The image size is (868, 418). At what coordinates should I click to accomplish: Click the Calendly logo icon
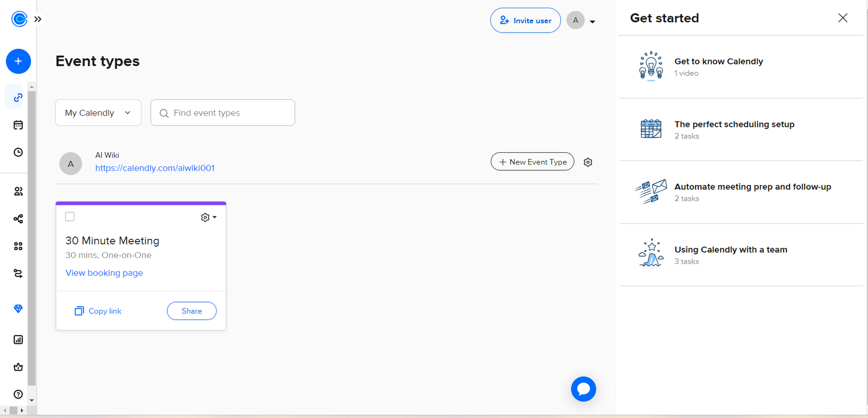point(19,19)
